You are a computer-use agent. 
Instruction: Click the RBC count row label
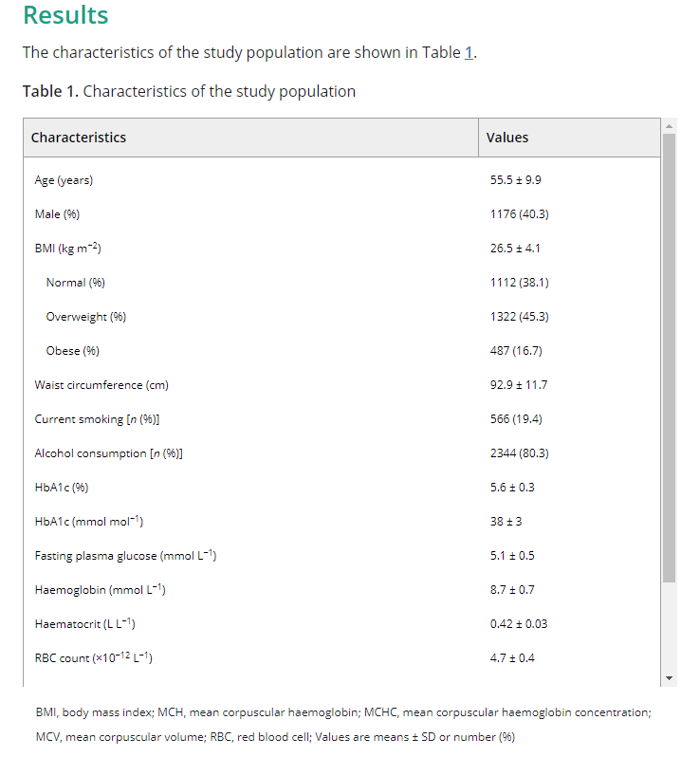click(93, 658)
